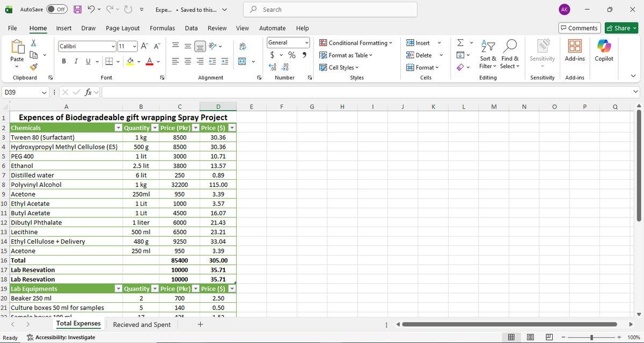Click the zoom slider in status bar

pyautogui.click(x=591, y=337)
